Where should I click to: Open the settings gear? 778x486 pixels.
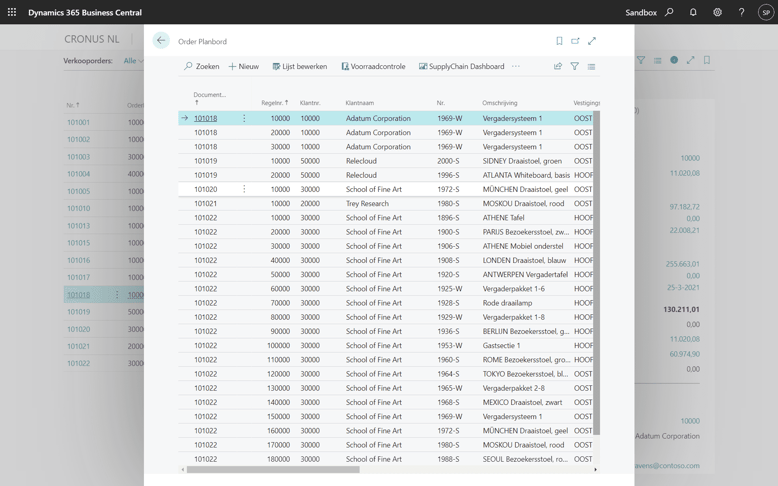coord(717,12)
